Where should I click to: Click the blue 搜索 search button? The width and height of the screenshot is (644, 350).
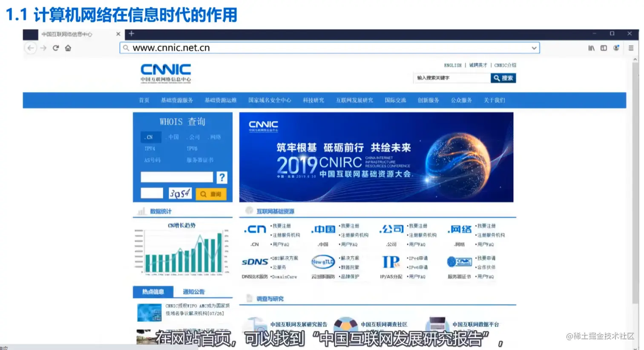pyautogui.click(x=503, y=78)
